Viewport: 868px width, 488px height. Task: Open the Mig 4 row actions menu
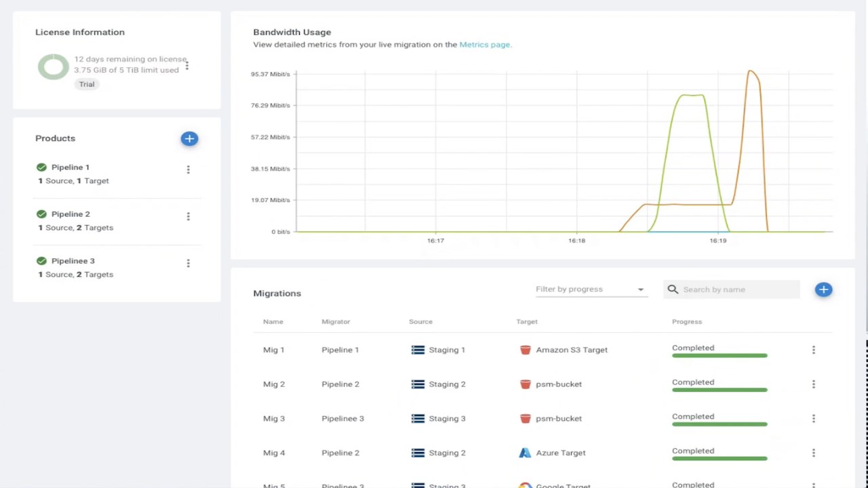[x=813, y=453]
